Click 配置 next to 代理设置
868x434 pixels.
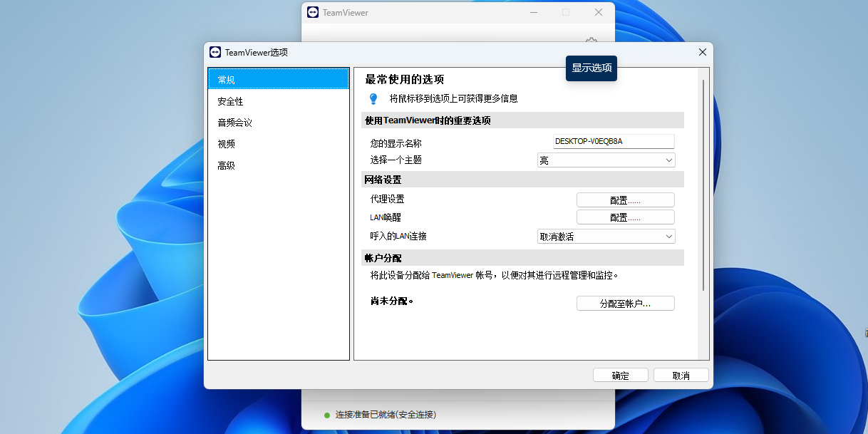625,200
